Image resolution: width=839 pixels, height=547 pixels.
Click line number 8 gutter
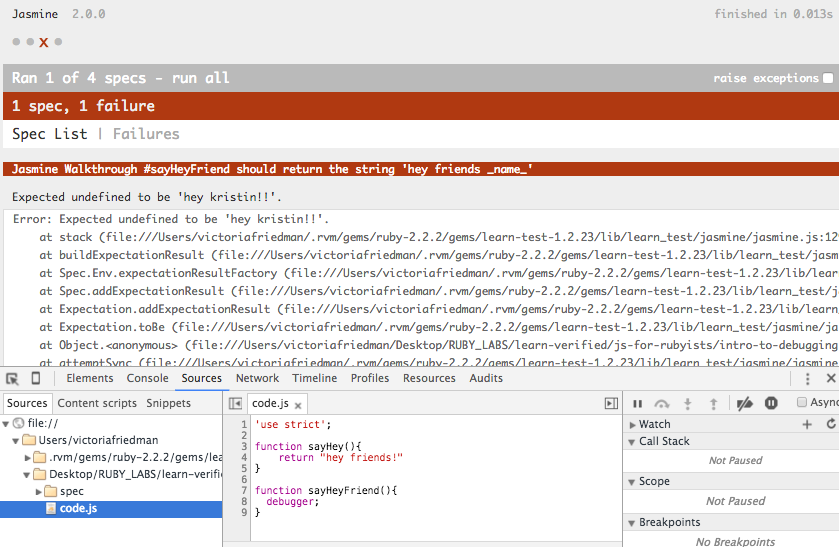pyautogui.click(x=244, y=502)
